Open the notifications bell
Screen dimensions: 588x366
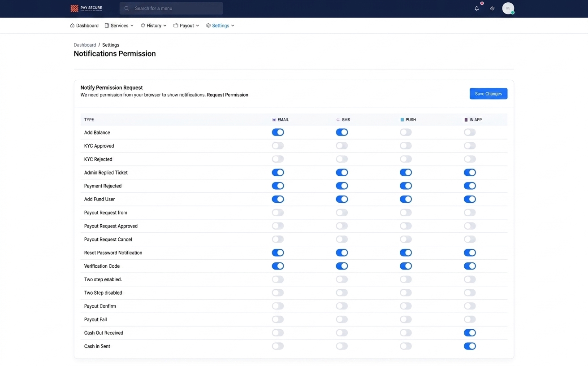pyautogui.click(x=477, y=8)
